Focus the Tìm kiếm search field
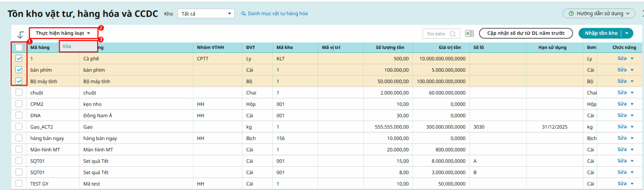This screenshot has height=190, width=644. [x=436, y=34]
